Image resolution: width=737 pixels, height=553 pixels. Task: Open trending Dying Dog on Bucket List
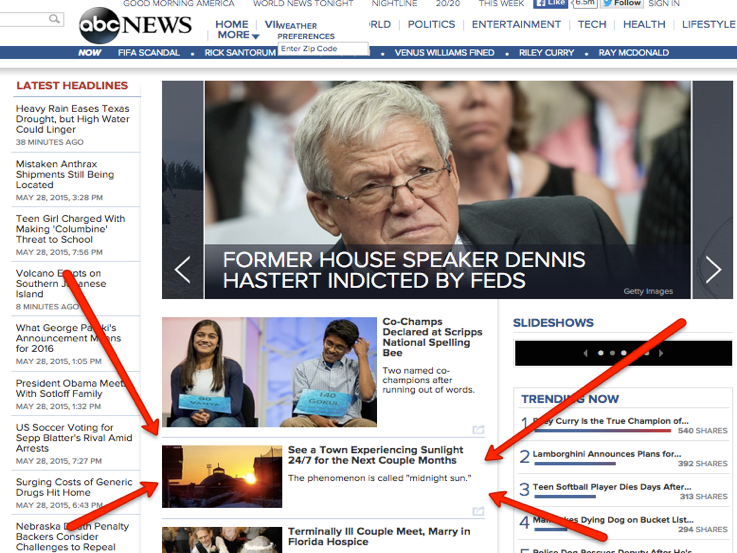click(x=613, y=520)
